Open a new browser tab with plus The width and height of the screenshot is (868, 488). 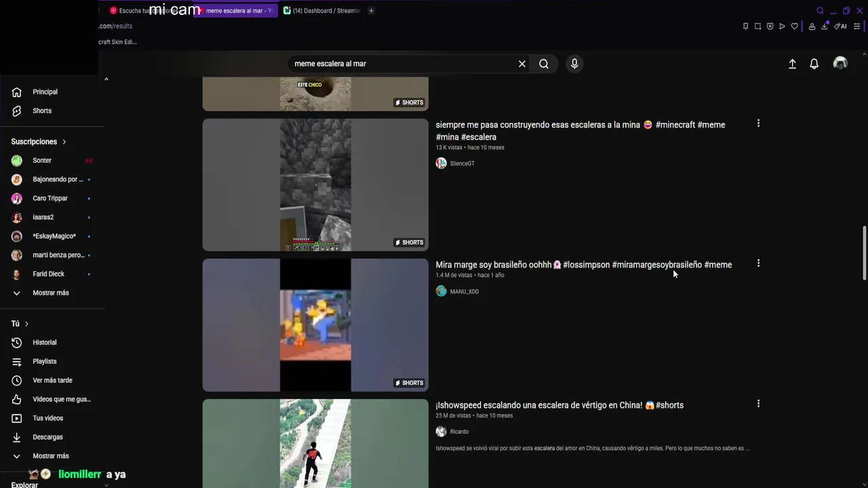pyautogui.click(x=371, y=11)
